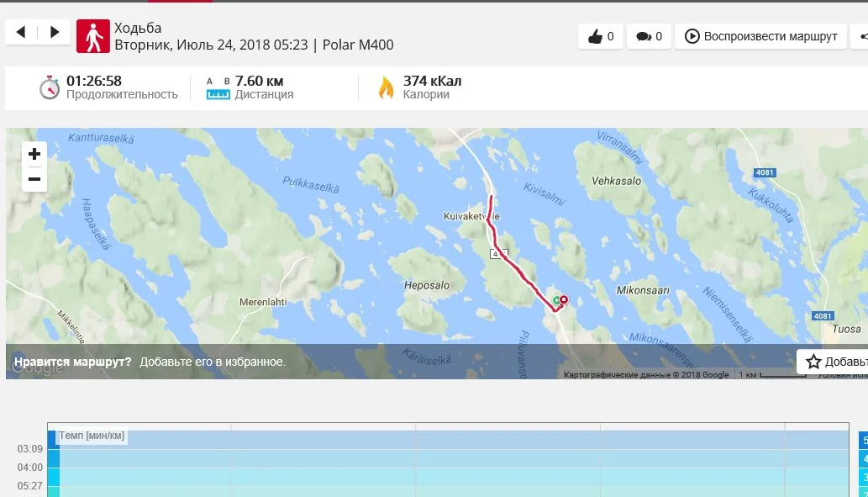
Task: Click red route end marker
Action: (564, 299)
